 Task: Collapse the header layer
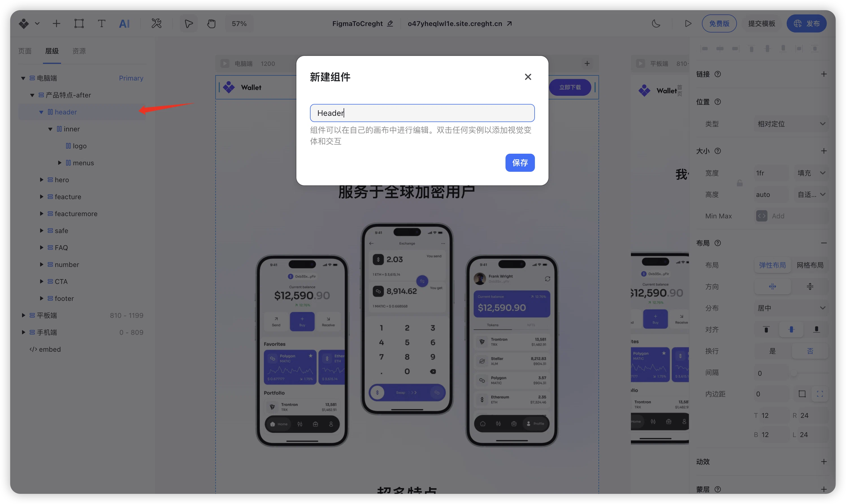tap(41, 112)
